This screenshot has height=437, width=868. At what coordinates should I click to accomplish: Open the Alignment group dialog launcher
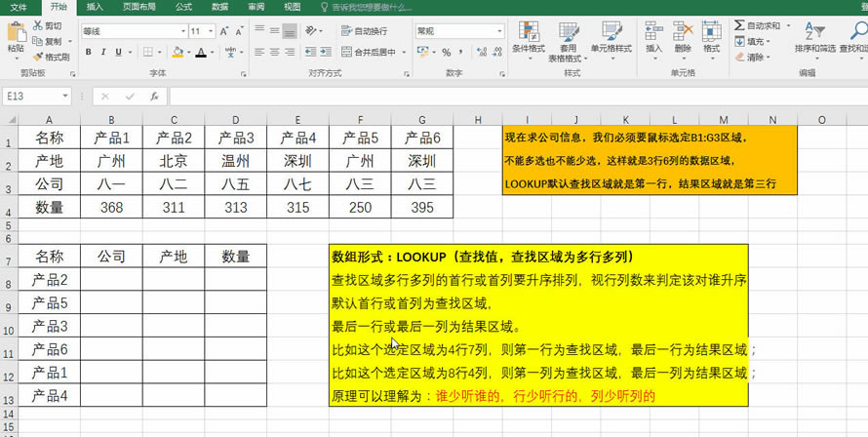click(x=407, y=74)
